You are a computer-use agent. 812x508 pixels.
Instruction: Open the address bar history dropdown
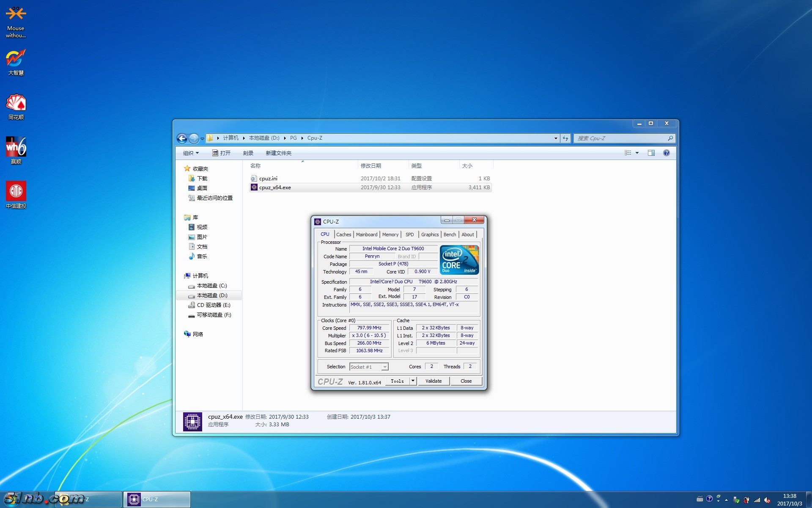click(556, 138)
